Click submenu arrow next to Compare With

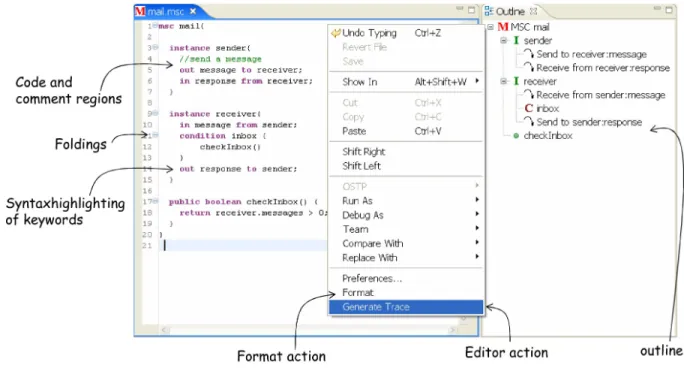click(x=477, y=242)
